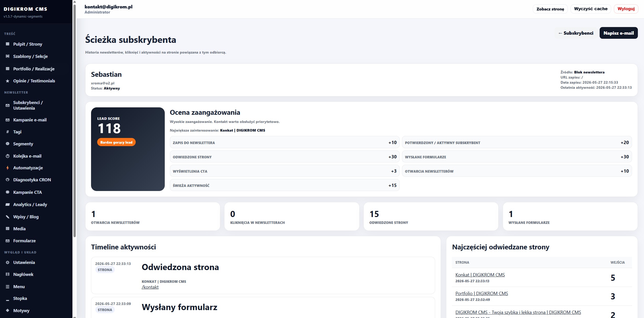Click the lightning icon for Automatyzacje

pos(8,168)
